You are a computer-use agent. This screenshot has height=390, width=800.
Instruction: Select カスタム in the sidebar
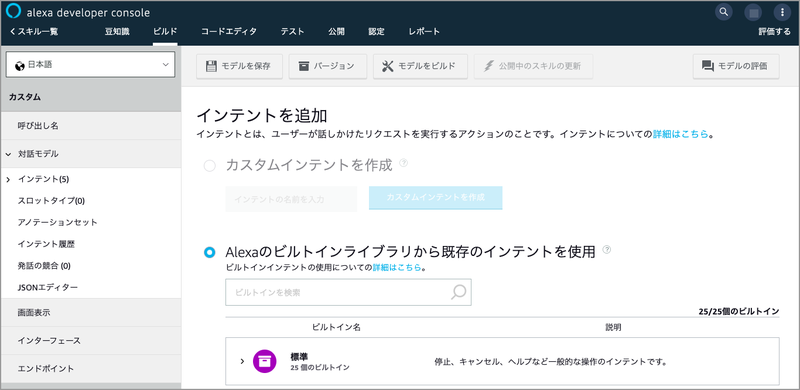tap(91, 97)
